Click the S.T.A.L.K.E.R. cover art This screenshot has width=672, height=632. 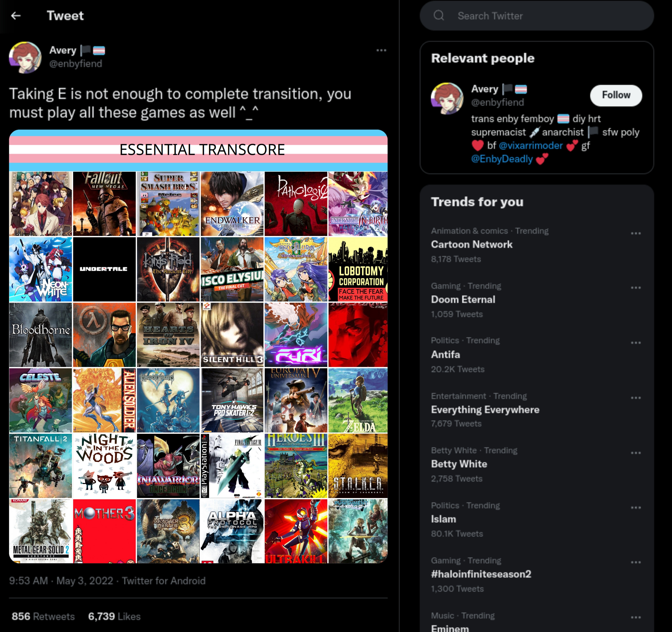(358, 466)
